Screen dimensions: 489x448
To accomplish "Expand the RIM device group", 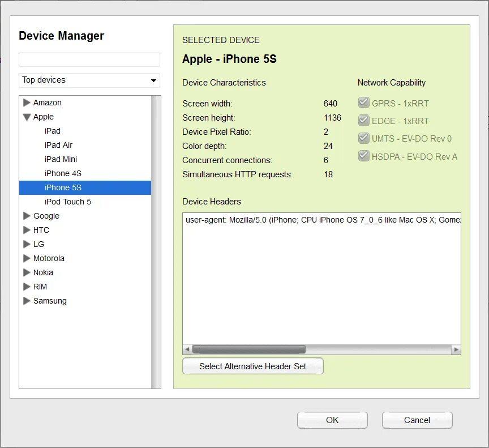I will pos(27,287).
